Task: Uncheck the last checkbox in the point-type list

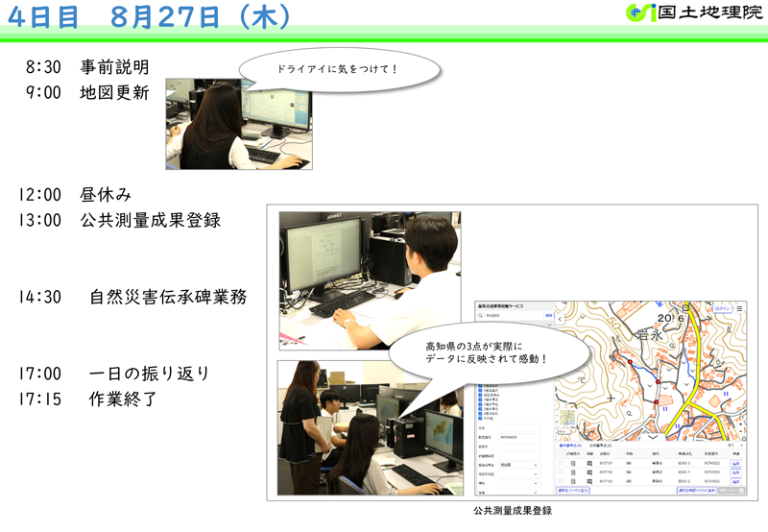Action: 480,419
